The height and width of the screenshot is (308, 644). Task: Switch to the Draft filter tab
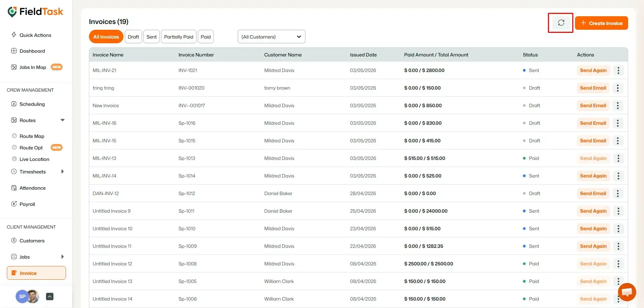tap(133, 37)
